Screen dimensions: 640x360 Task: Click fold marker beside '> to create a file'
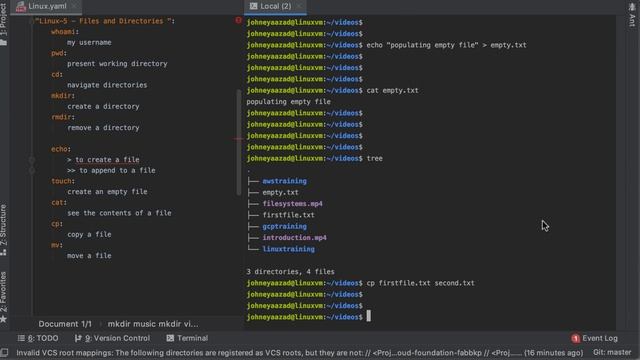[x=32, y=160]
